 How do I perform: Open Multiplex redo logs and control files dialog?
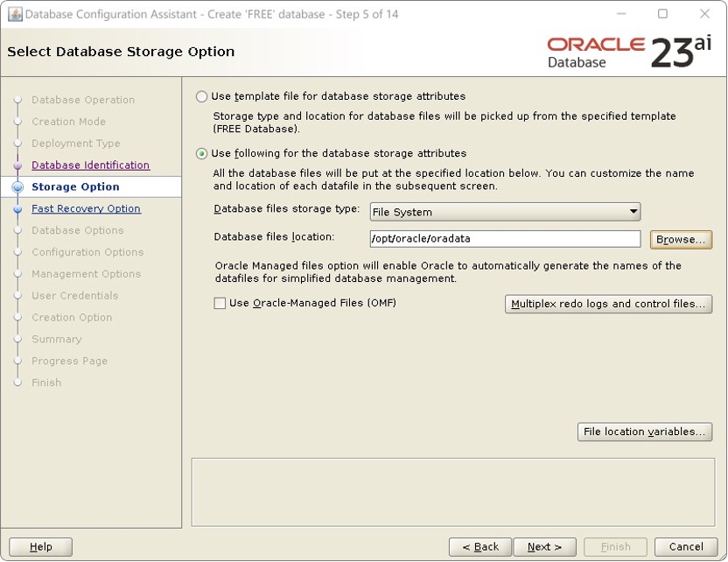click(x=608, y=303)
